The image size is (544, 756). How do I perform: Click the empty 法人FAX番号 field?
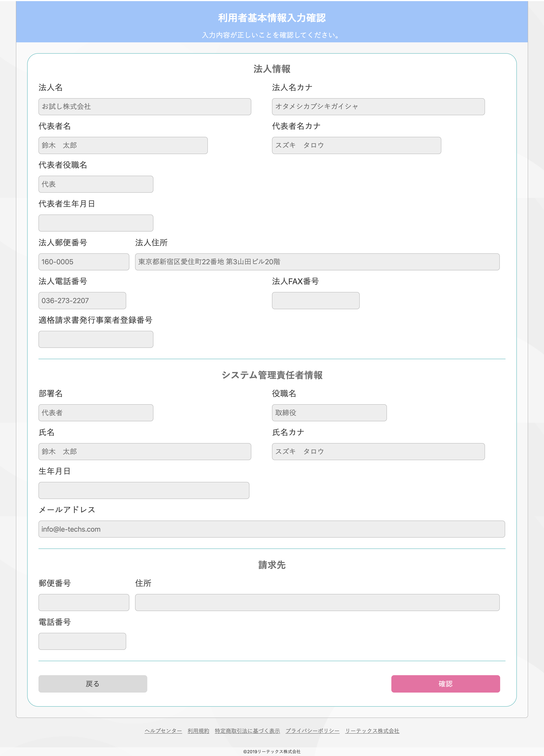point(316,301)
